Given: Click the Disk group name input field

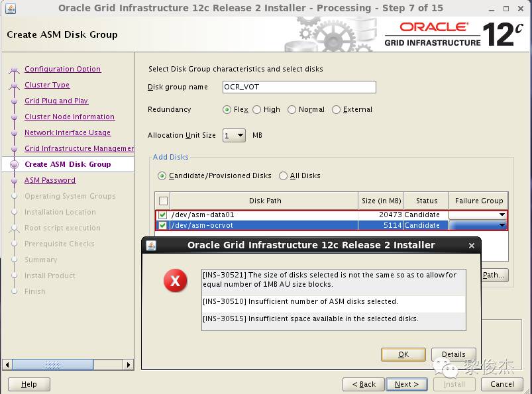Looking at the screenshot, I should tap(299, 87).
